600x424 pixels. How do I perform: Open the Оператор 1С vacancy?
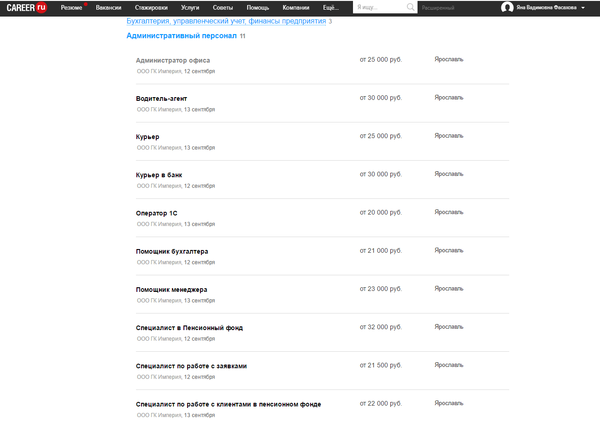[156, 213]
